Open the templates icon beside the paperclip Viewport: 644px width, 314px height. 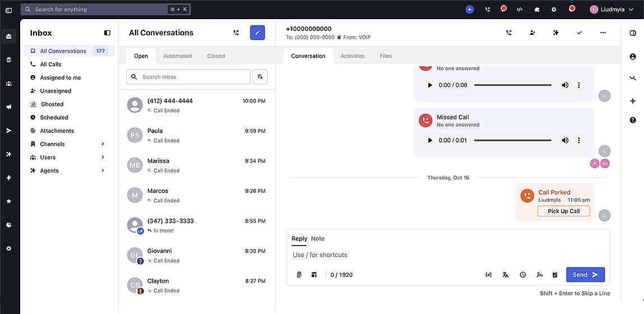coord(314,275)
